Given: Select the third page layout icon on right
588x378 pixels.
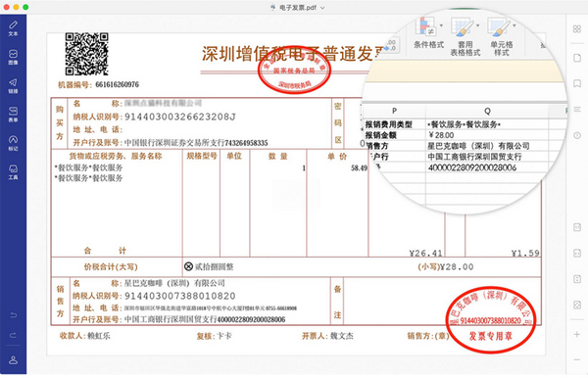Looking at the screenshot, I should (x=577, y=279).
